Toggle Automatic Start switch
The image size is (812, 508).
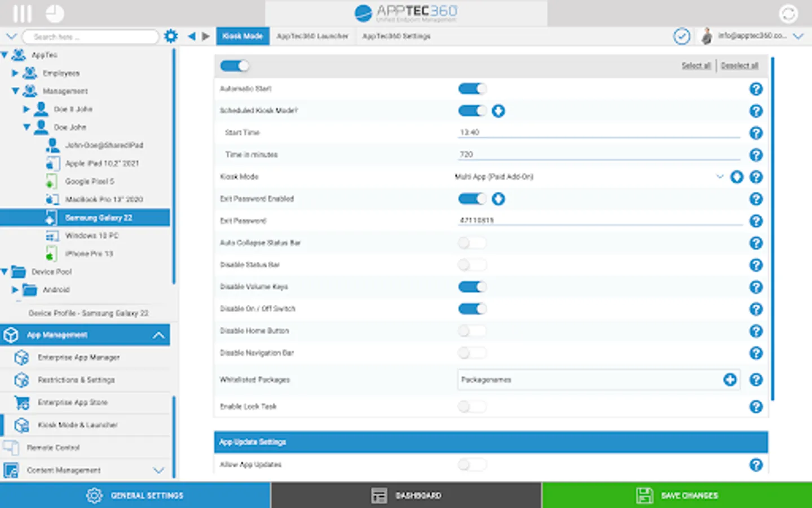[x=472, y=89]
